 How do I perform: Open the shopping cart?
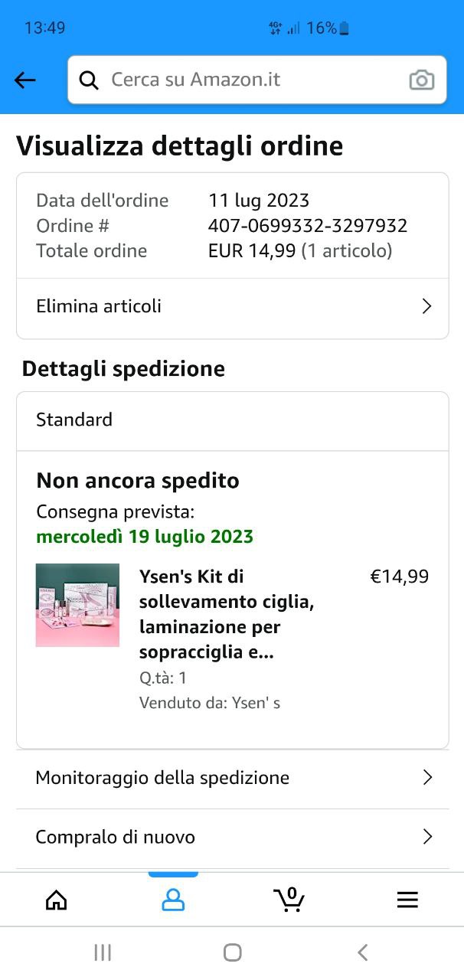[x=289, y=899]
